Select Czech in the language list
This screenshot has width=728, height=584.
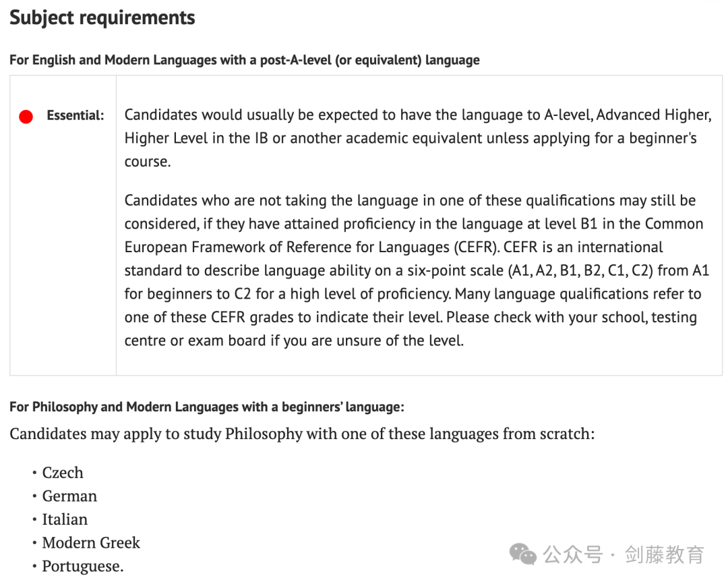coord(63,473)
